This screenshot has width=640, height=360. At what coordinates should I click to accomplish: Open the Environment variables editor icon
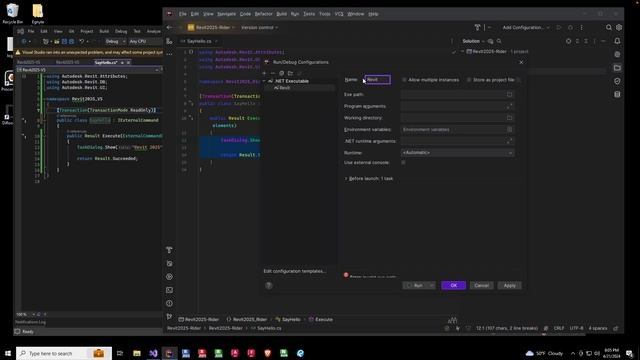pos(509,129)
